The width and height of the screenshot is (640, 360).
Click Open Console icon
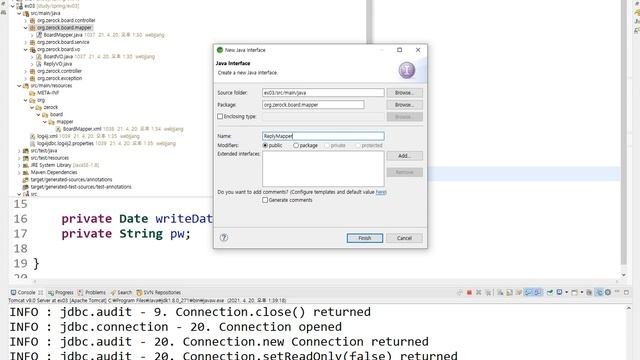[575, 292]
